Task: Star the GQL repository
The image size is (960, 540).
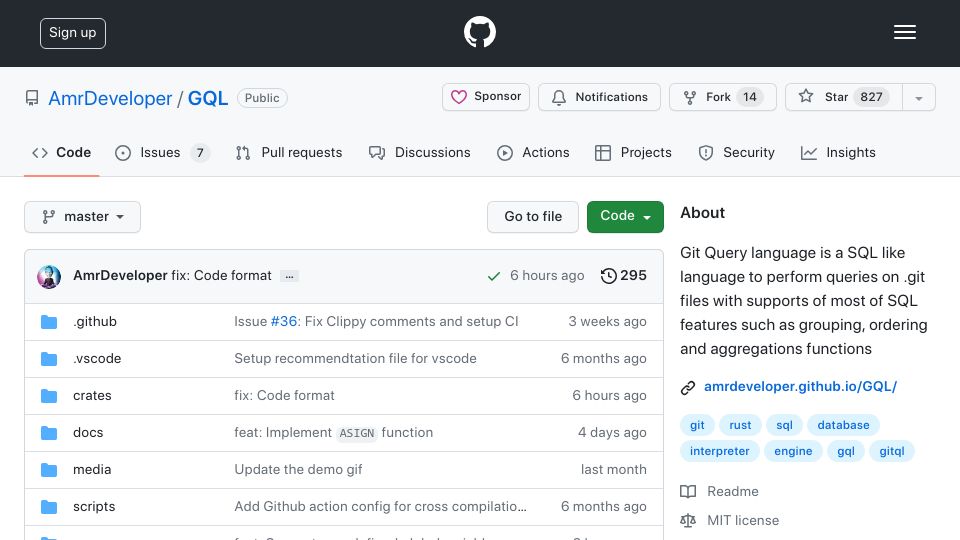Action: pyautogui.click(x=844, y=97)
